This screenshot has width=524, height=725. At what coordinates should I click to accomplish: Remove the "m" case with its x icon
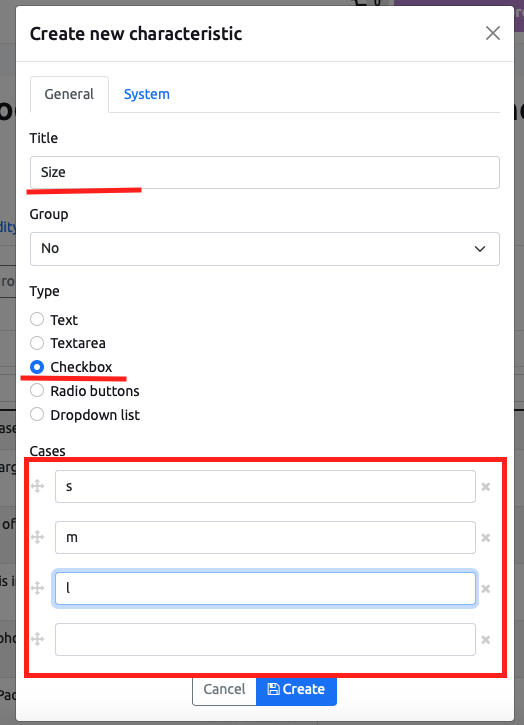[486, 538]
